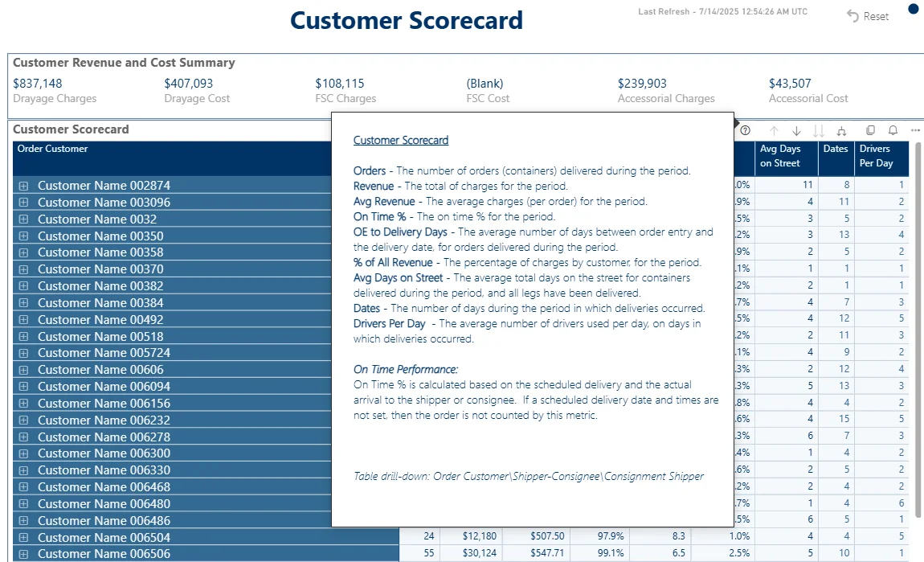Click Last Refresh timestamp text
924x562 pixels.
click(x=723, y=12)
